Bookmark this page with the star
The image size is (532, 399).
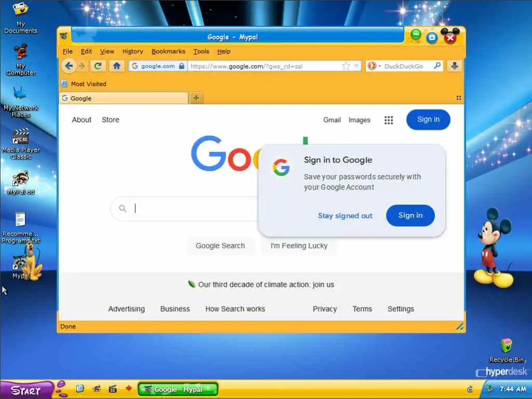pos(345,66)
